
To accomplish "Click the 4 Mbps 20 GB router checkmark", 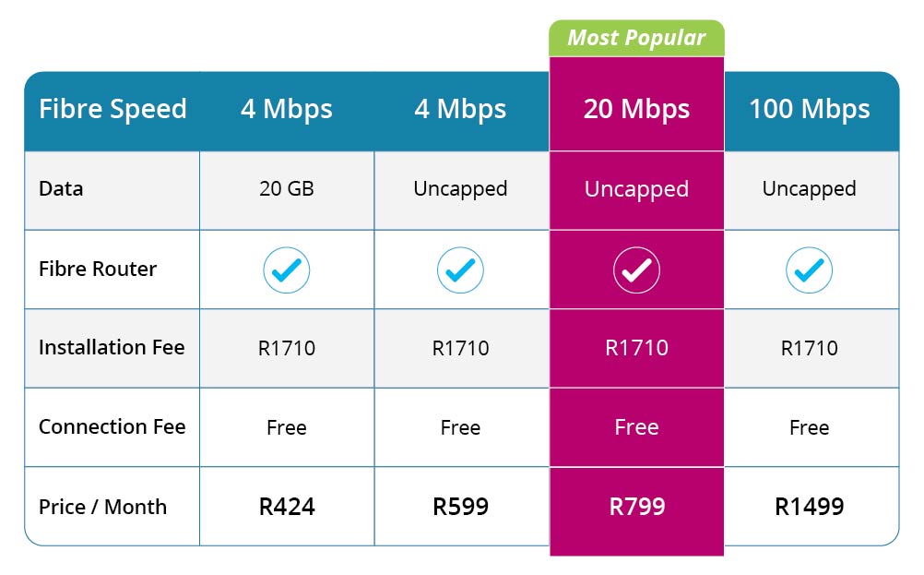I will [x=287, y=270].
